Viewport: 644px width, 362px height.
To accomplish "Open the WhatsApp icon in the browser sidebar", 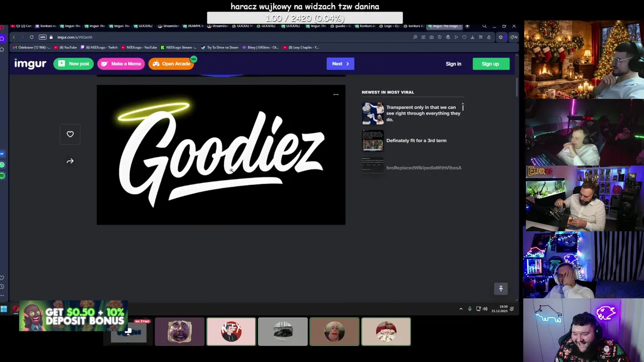I will coord(3,165).
